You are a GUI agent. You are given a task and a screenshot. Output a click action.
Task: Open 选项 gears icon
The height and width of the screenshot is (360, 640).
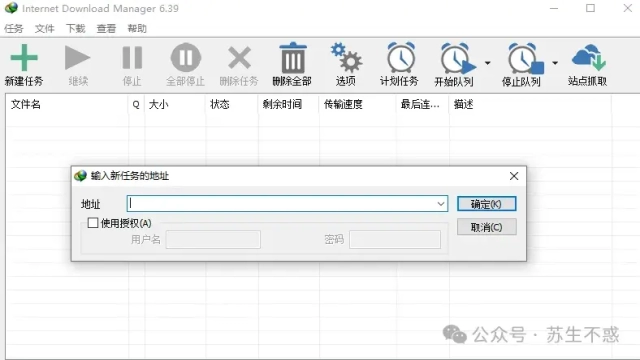click(346, 58)
